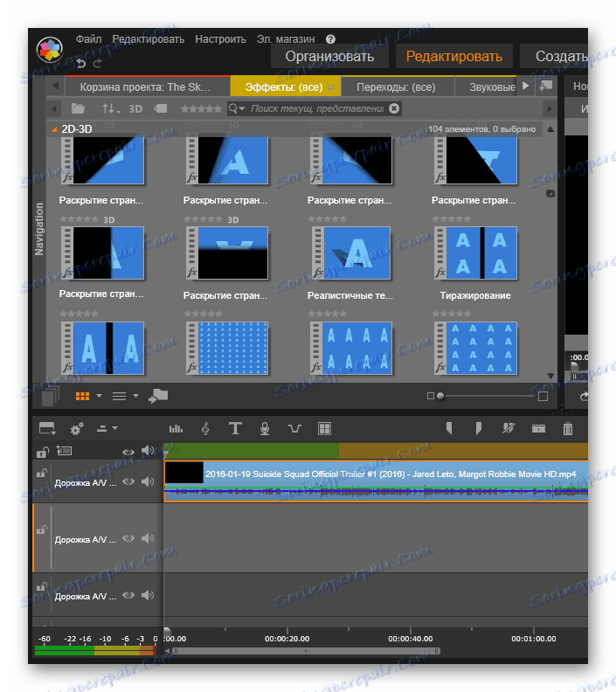The image size is (616, 692).
Task: Click the Redo arrow icon
Action: (x=97, y=63)
